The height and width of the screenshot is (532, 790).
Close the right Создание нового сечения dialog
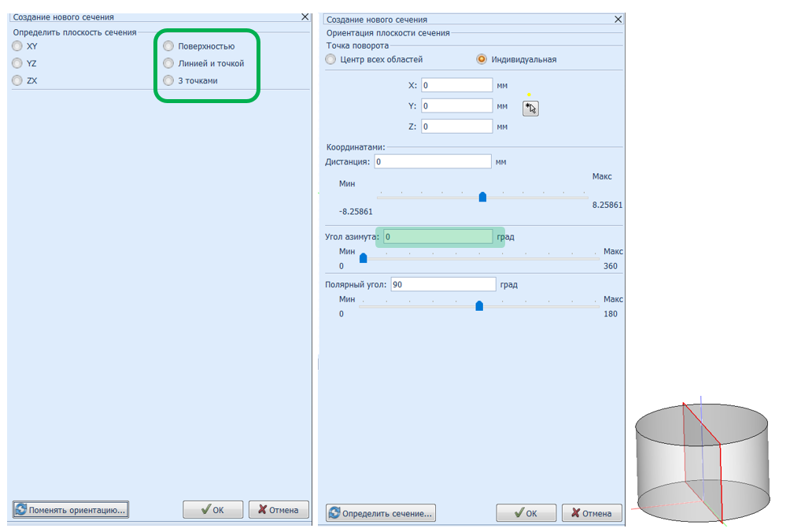click(x=618, y=19)
